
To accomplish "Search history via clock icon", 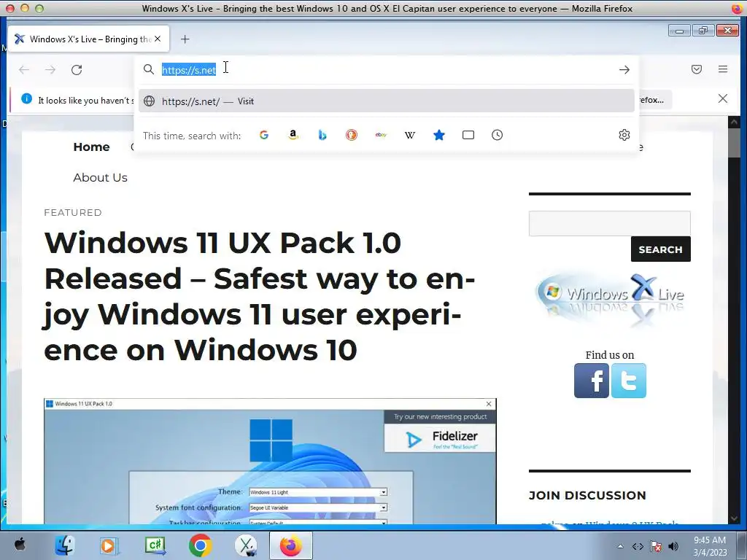I will coord(497,135).
